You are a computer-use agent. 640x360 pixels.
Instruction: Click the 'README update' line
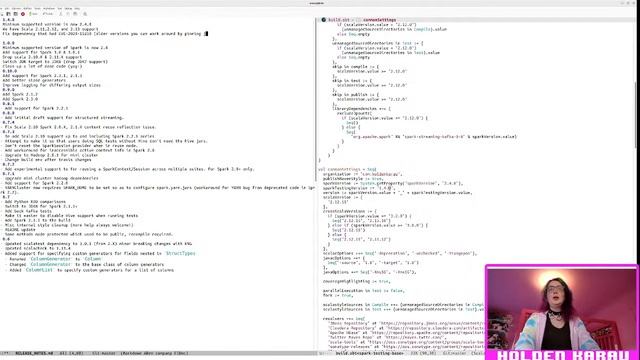pos(20,230)
